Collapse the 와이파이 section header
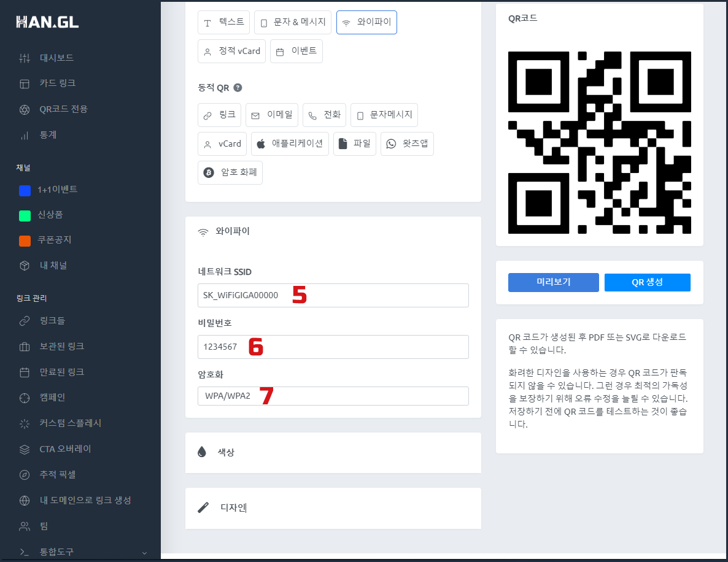Image resolution: width=728 pixels, height=562 pixels. click(x=224, y=231)
